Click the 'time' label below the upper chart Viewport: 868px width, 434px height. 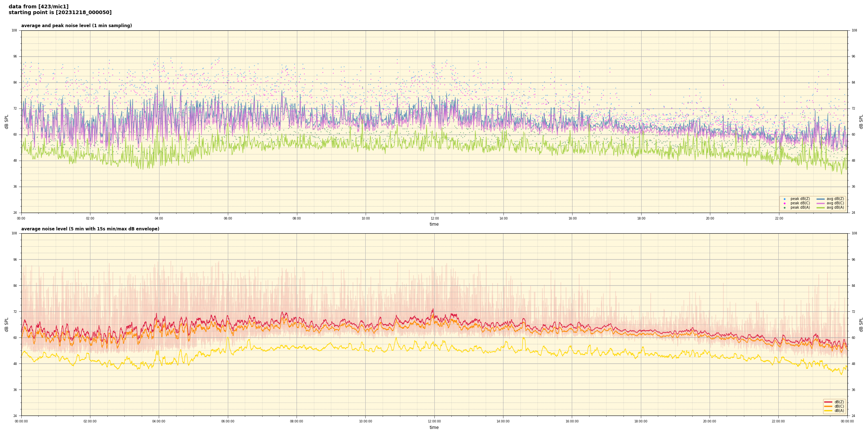point(434,224)
